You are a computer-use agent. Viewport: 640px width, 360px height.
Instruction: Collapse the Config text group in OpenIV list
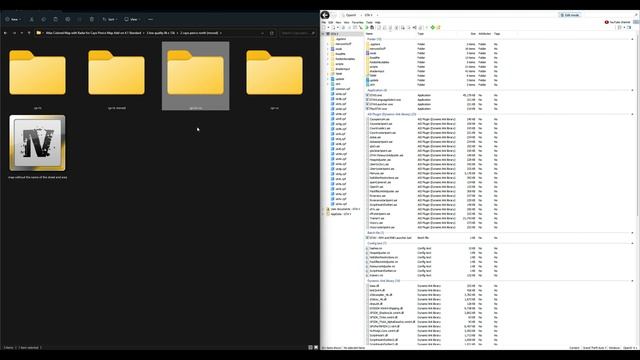coord(632,243)
